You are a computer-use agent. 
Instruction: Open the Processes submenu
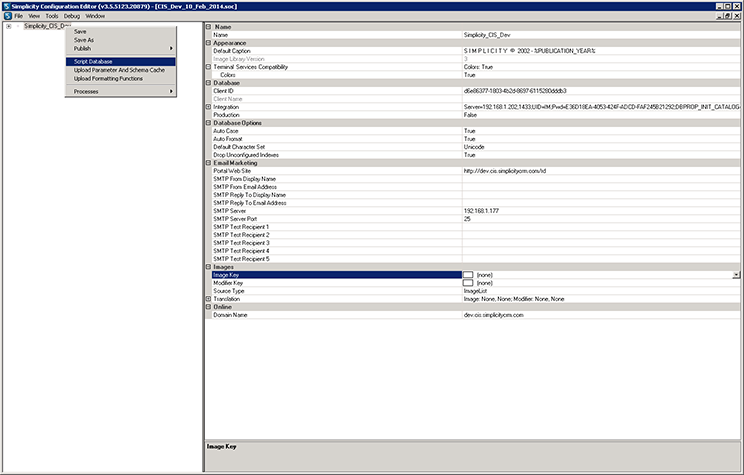[x=121, y=92]
